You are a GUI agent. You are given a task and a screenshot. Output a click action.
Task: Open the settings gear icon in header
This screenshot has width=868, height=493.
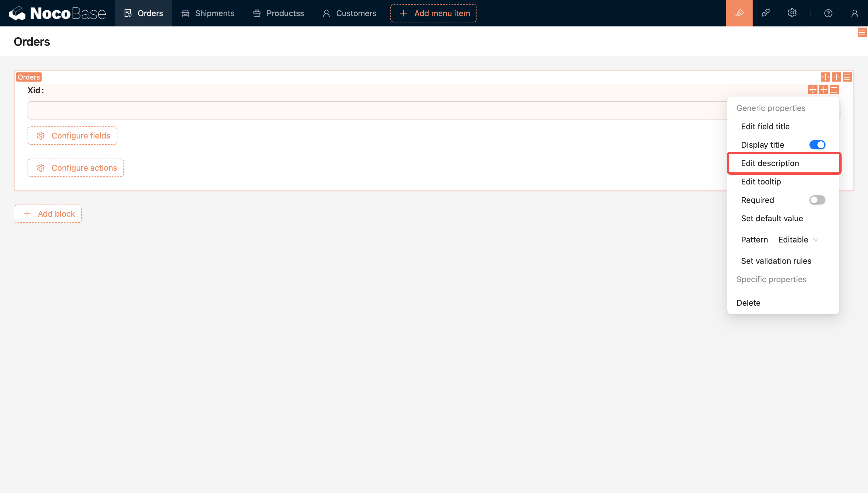tap(792, 13)
